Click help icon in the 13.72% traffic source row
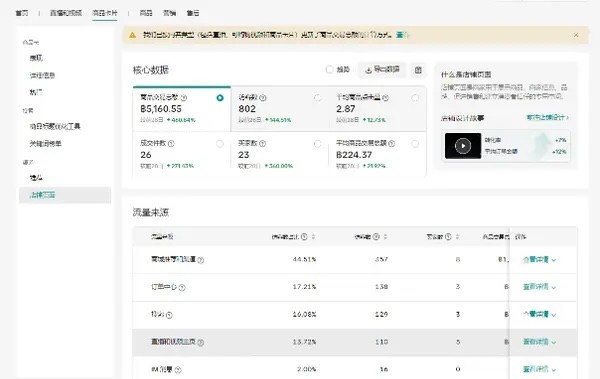600x379 pixels. [x=201, y=342]
